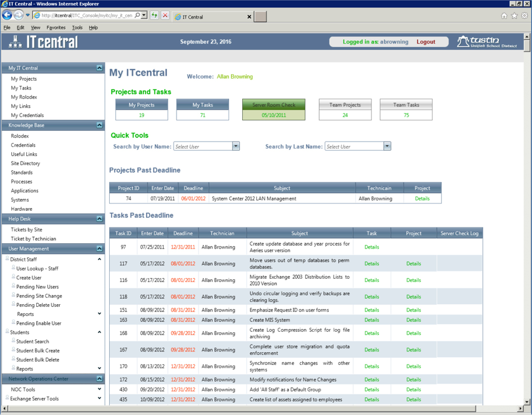Click the Allan Browning welcome name

point(235,77)
